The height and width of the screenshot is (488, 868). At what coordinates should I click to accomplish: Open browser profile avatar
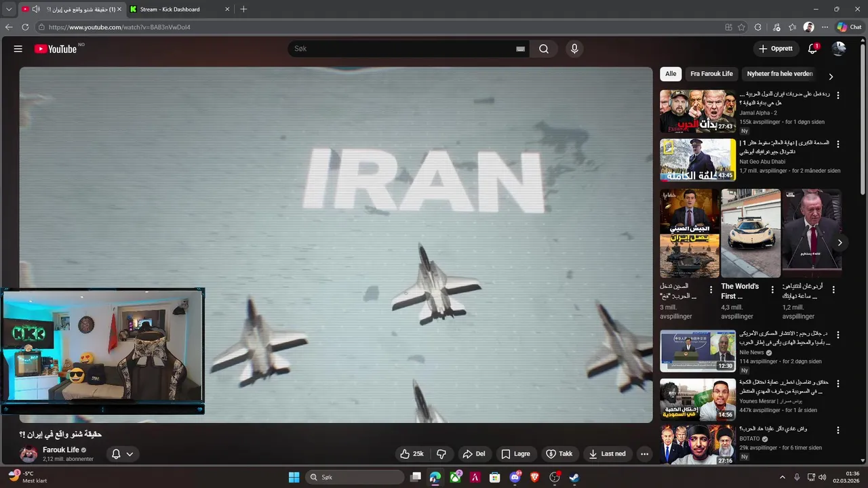coord(808,27)
